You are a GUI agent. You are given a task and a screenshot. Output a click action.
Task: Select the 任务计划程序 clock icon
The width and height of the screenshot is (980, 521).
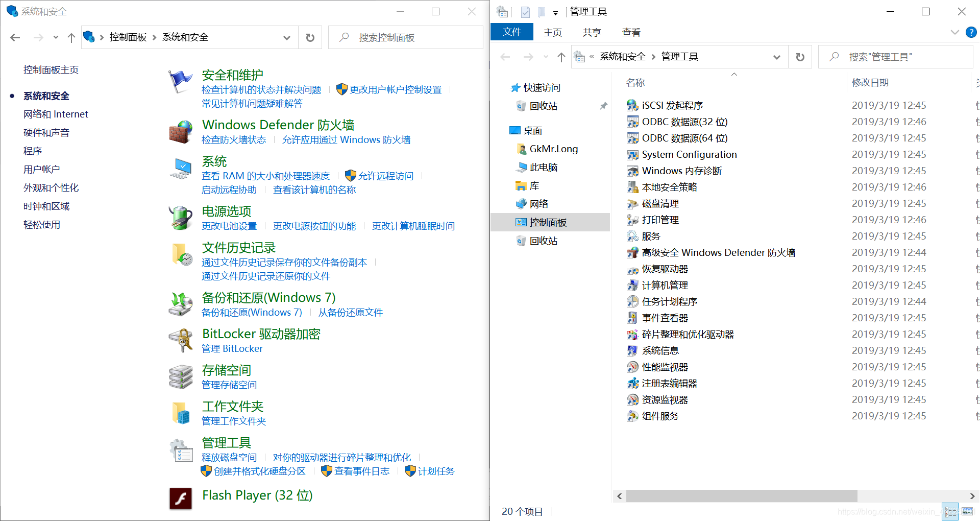[x=632, y=301]
